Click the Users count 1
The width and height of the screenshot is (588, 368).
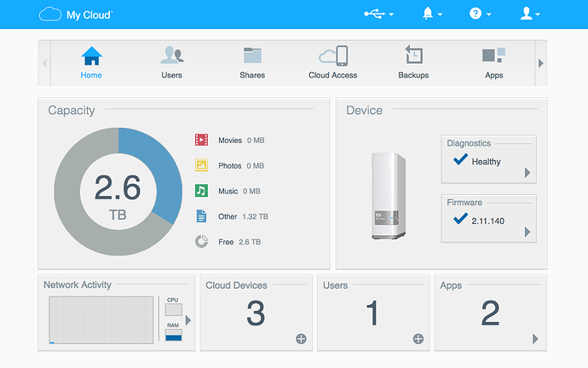click(372, 313)
